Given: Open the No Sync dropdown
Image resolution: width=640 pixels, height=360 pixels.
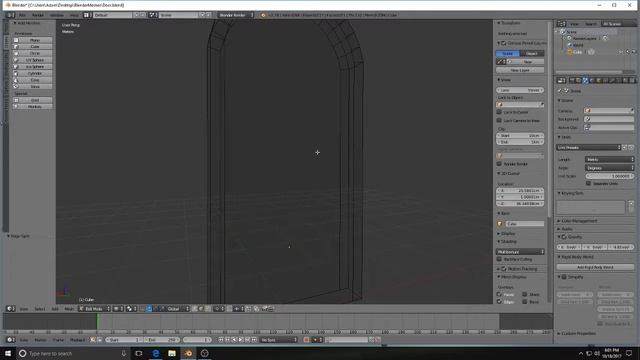Looking at the screenshot, I should click(x=280, y=340).
